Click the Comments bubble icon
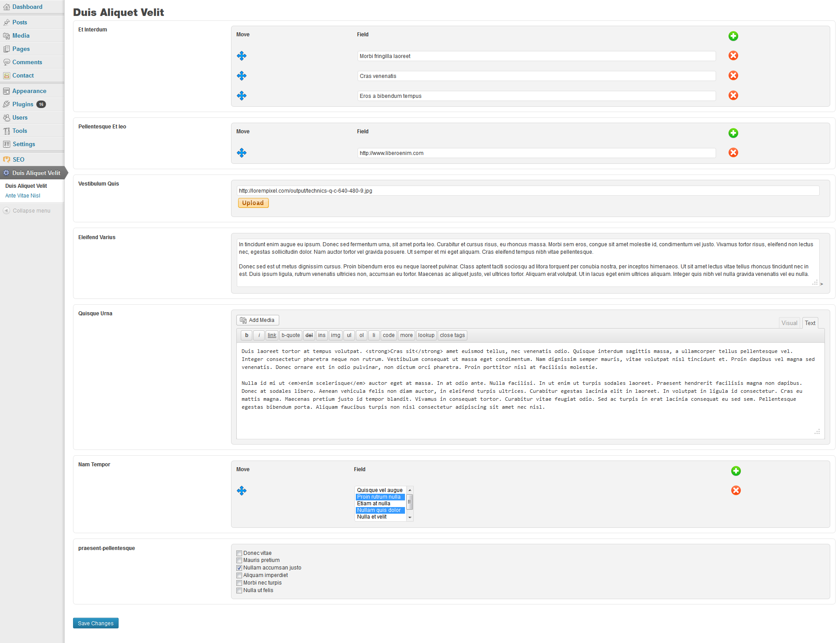840x643 pixels. click(7, 62)
